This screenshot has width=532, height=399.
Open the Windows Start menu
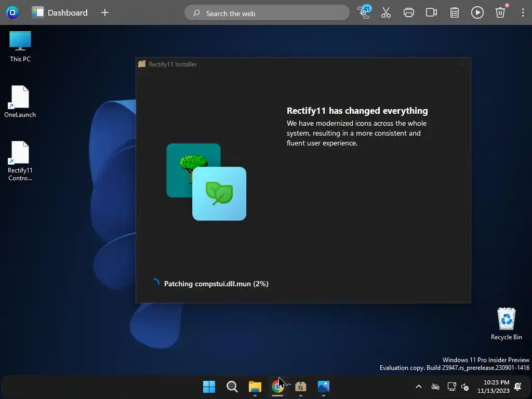[x=209, y=387]
